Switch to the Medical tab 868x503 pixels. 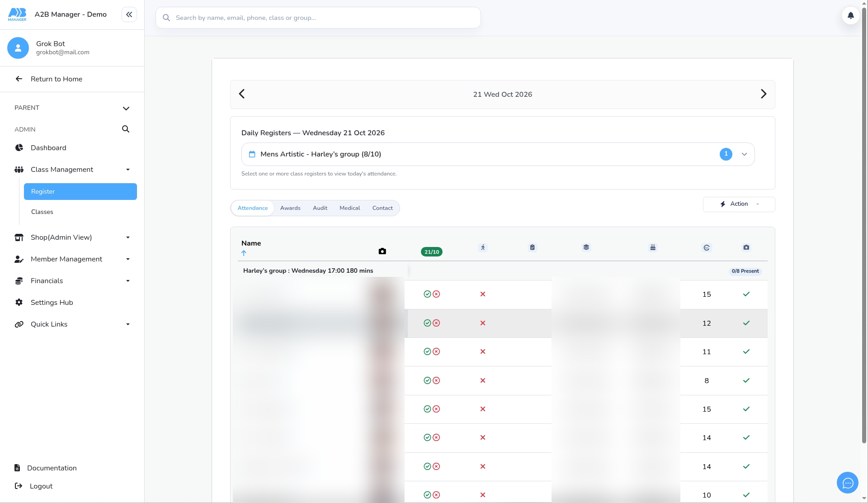point(350,208)
